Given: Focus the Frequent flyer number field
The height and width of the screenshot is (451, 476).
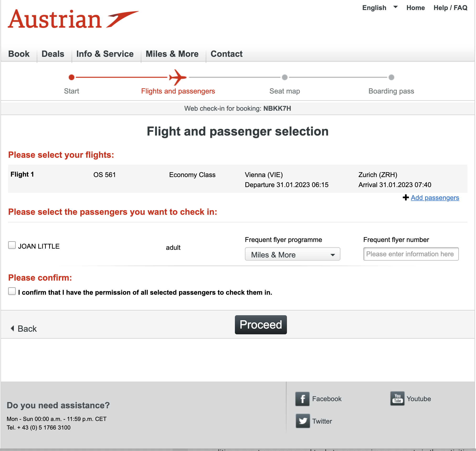Looking at the screenshot, I should coord(411,254).
